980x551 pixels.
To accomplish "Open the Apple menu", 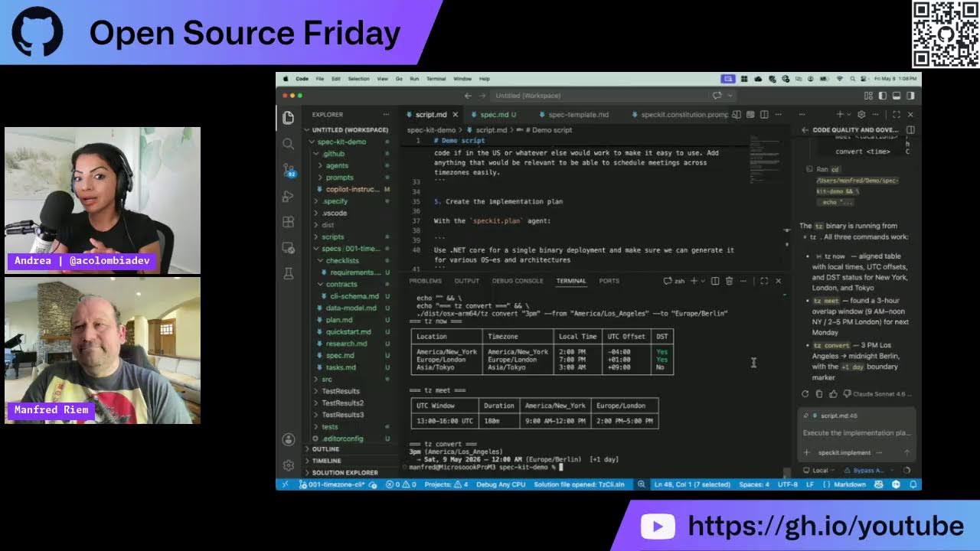I will click(285, 79).
